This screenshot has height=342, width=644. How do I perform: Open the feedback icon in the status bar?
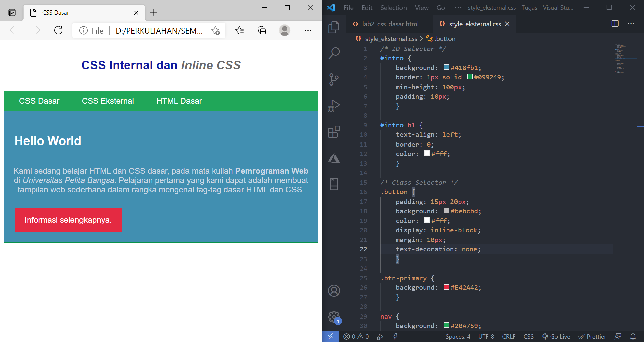(x=618, y=336)
